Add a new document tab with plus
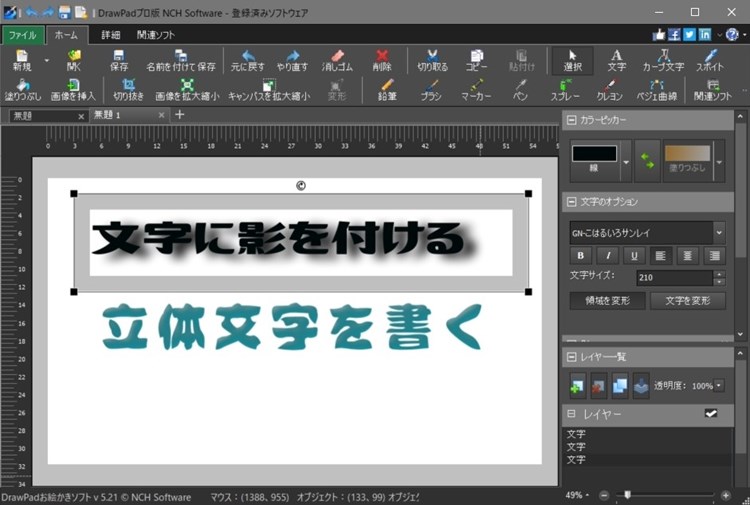 coord(180,114)
